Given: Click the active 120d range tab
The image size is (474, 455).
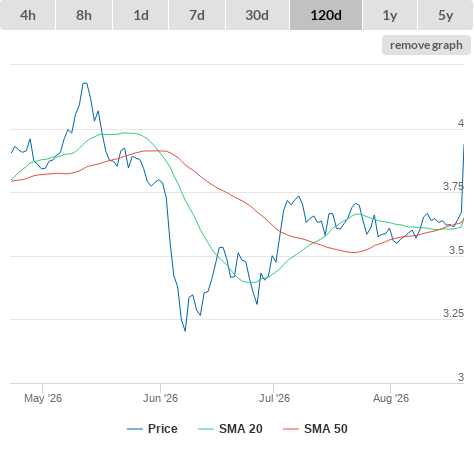Looking at the screenshot, I should coord(326,15).
